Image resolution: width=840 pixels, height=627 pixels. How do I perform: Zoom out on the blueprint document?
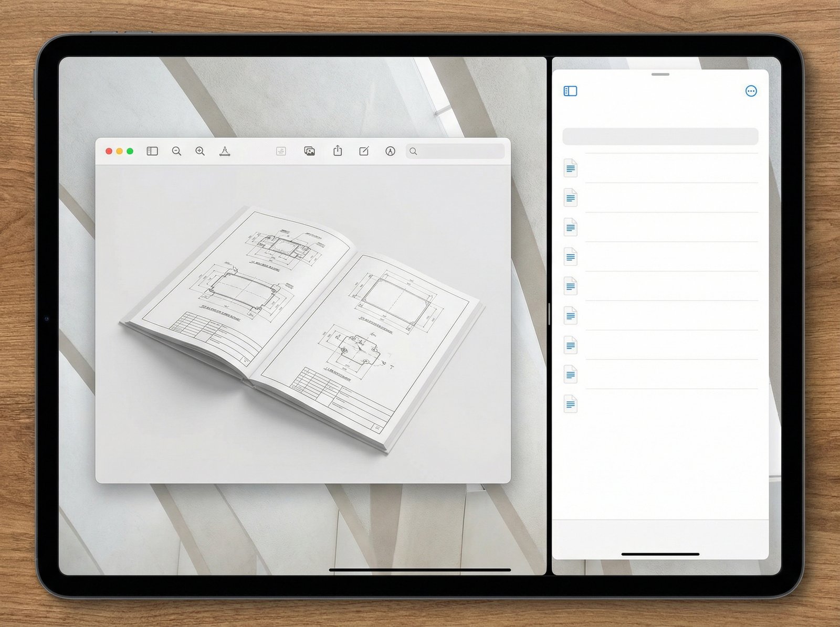pyautogui.click(x=176, y=151)
